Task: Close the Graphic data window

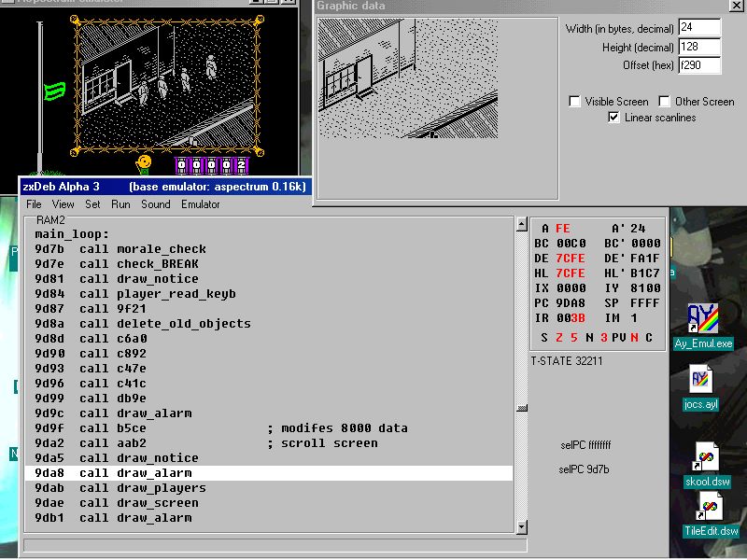Action: click(x=736, y=6)
